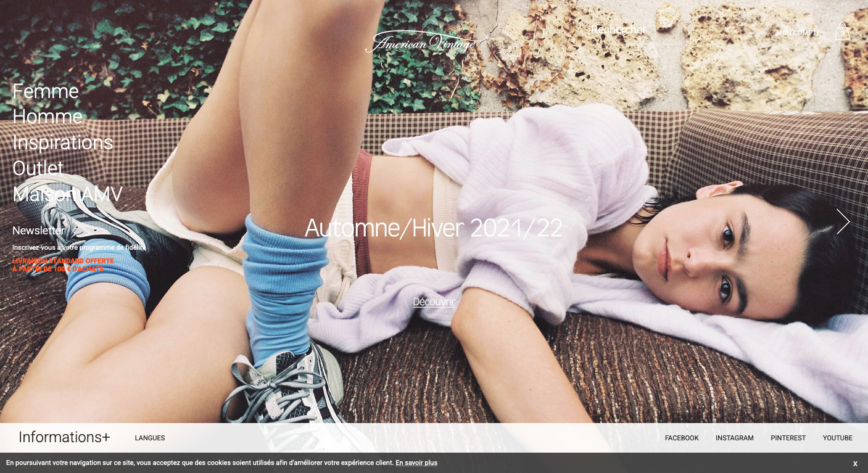Select the loyalty program sign-up link
This screenshot has width=868, height=473.
pos(79,247)
